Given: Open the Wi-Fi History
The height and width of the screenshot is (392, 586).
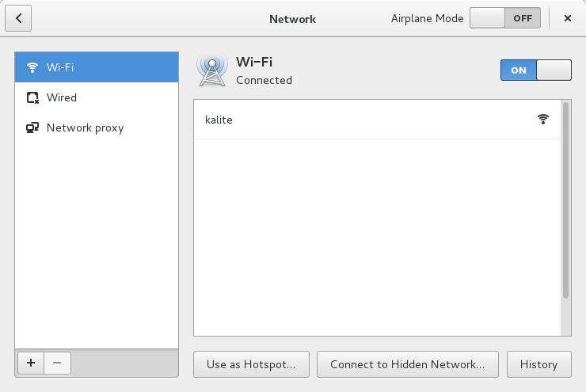Looking at the screenshot, I should coord(538,364).
